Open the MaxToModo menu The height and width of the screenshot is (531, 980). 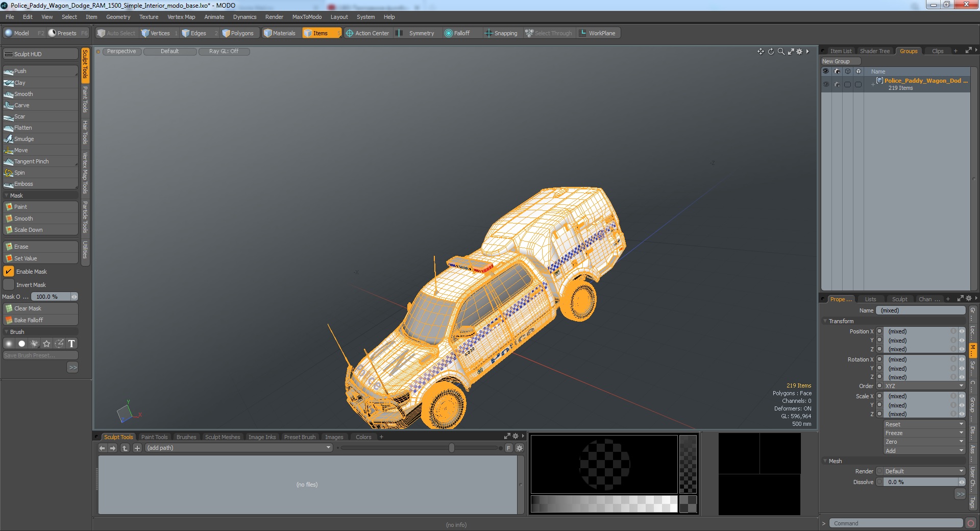point(307,17)
